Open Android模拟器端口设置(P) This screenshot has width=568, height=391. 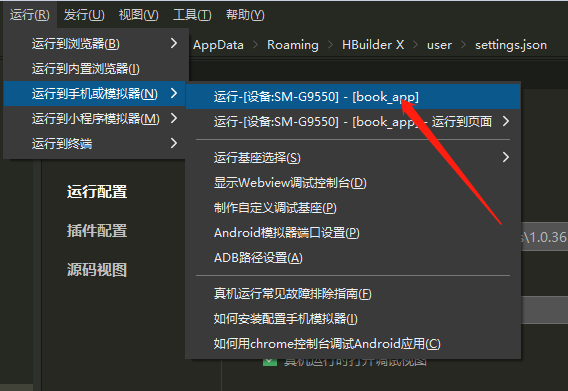[x=353, y=233]
